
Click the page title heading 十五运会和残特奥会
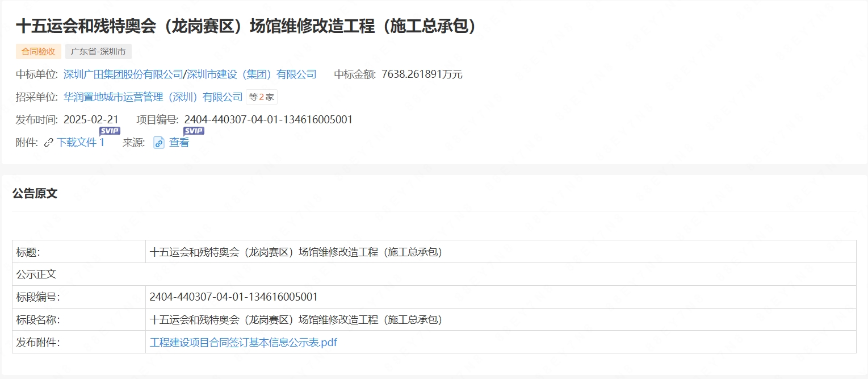[x=246, y=26]
